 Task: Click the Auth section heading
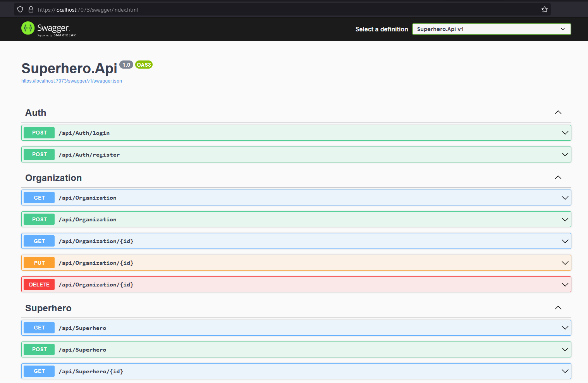(x=36, y=113)
